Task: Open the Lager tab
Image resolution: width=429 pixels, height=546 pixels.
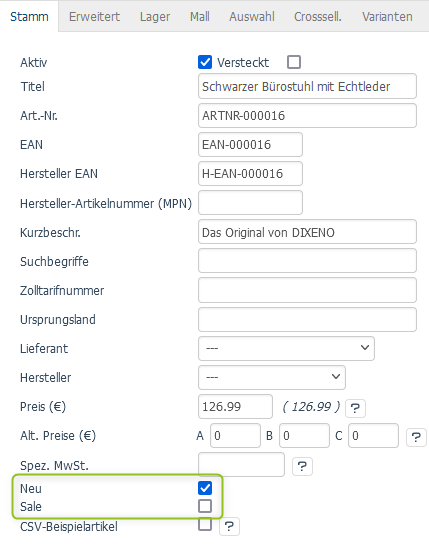Action: [x=155, y=16]
